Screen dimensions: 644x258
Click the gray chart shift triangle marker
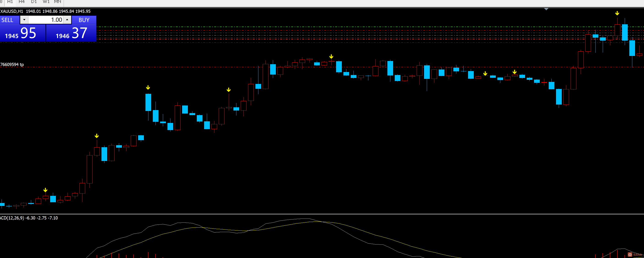[x=546, y=9]
